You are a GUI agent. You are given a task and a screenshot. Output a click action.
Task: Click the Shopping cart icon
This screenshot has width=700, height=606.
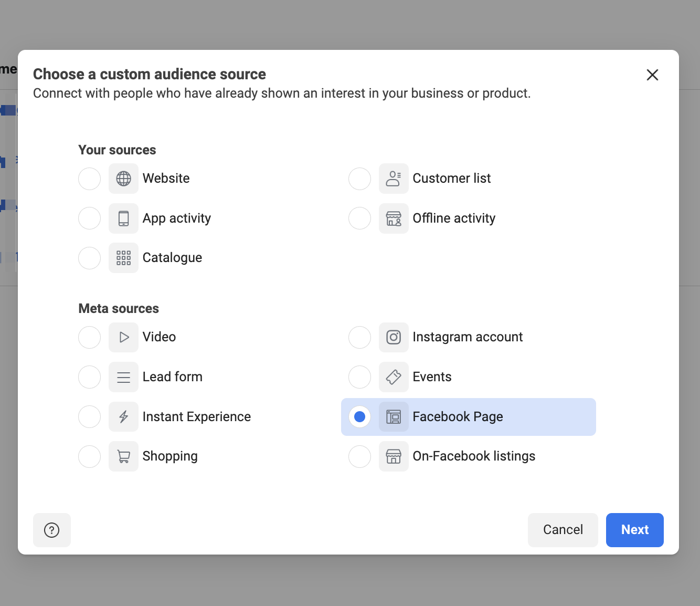coord(123,456)
